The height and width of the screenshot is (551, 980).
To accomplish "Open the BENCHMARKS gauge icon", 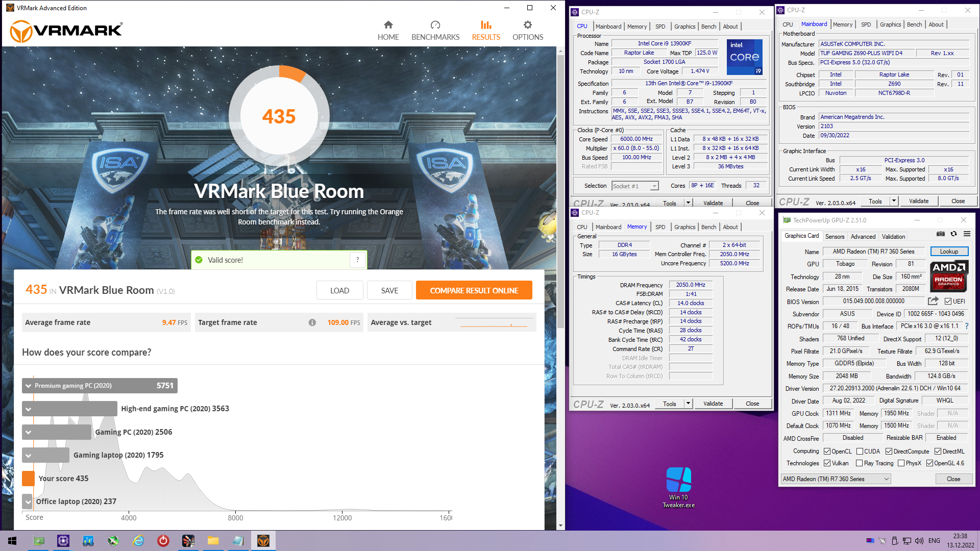I will (435, 25).
